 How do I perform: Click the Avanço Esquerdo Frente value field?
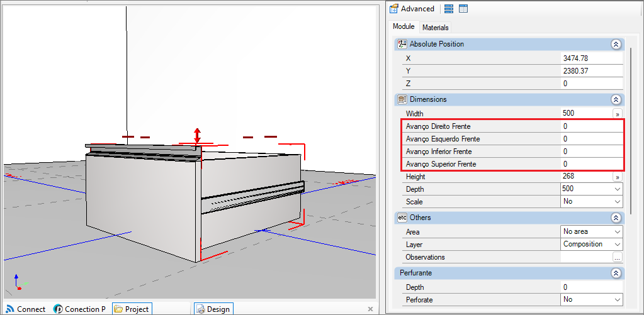click(591, 138)
